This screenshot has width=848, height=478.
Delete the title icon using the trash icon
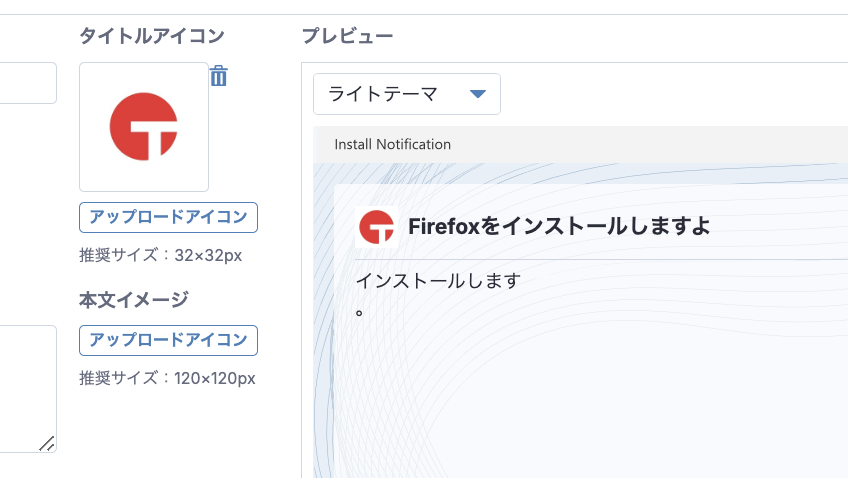pos(219,76)
